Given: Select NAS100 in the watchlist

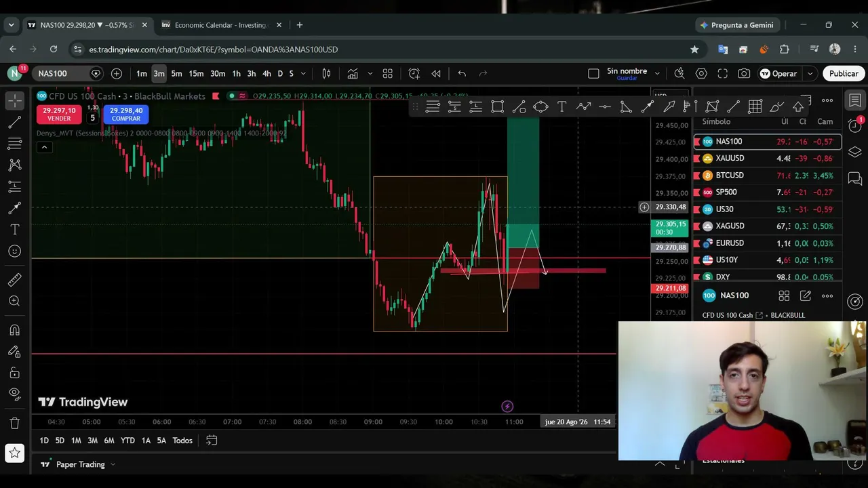Looking at the screenshot, I should click(x=767, y=142).
